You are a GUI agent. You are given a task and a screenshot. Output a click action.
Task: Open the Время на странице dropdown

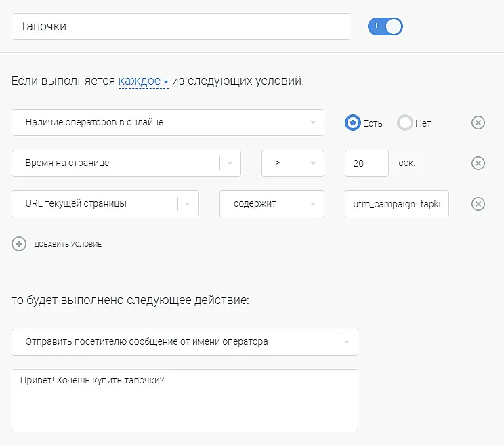click(230, 163)
